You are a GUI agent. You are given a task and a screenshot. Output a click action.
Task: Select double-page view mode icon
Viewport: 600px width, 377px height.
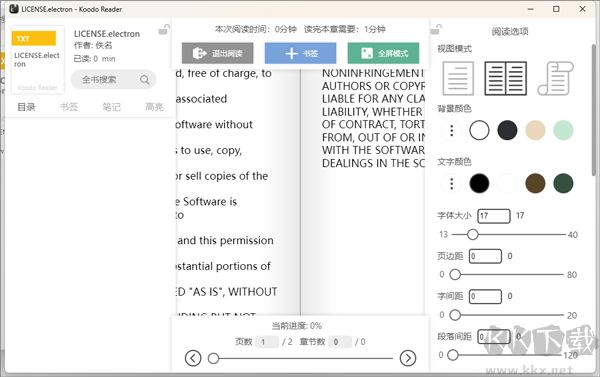click(x=505, y=78)
